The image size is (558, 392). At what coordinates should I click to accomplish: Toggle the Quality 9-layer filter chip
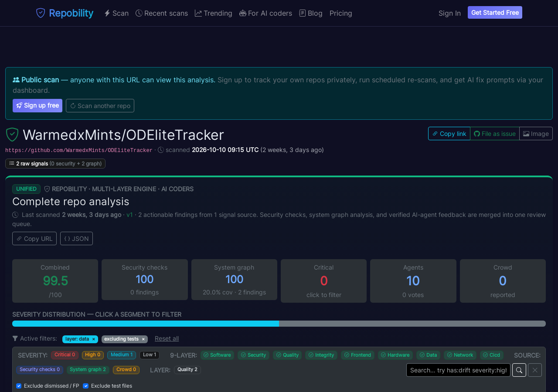(288, 355)
